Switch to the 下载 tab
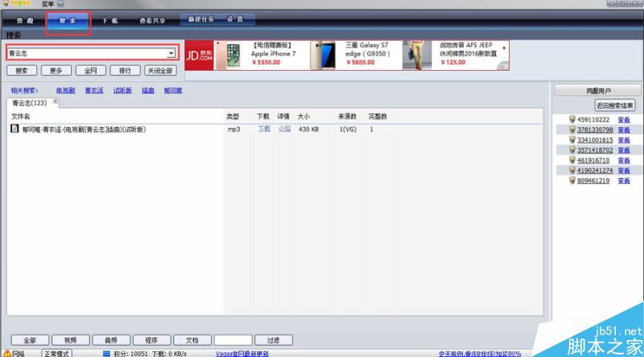Screen dimensions: 644x357 tap(110, 21)
